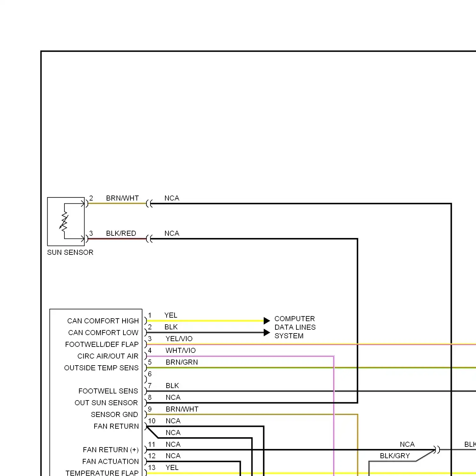Viewport: 476px width, 476px height.
Task: Click the BRN/GRN wire label at pin 5
Action: 182,362
